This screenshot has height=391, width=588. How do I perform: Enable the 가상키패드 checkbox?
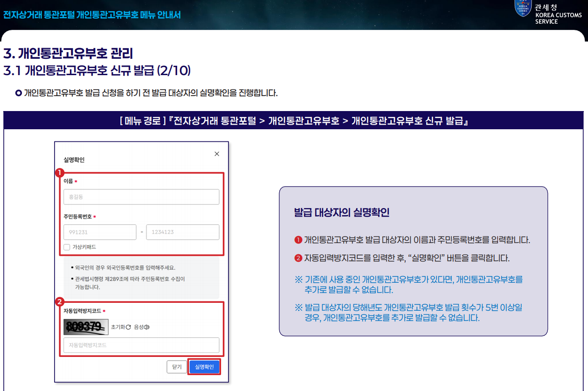pos(67,247)
